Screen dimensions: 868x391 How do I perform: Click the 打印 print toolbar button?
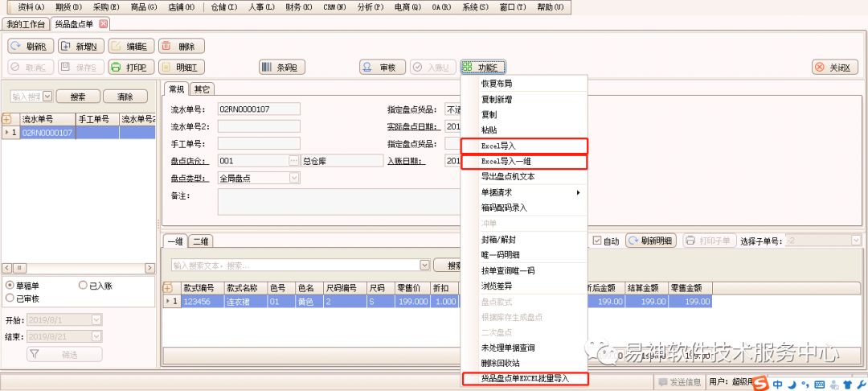(130, 68)
